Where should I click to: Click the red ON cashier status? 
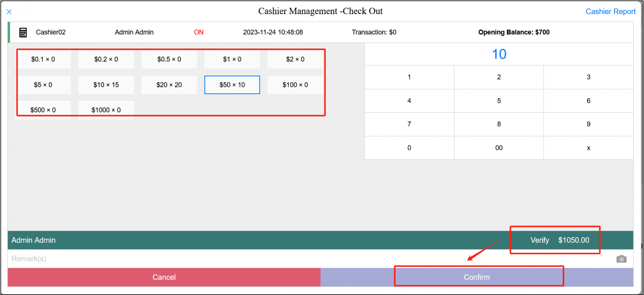198,32
